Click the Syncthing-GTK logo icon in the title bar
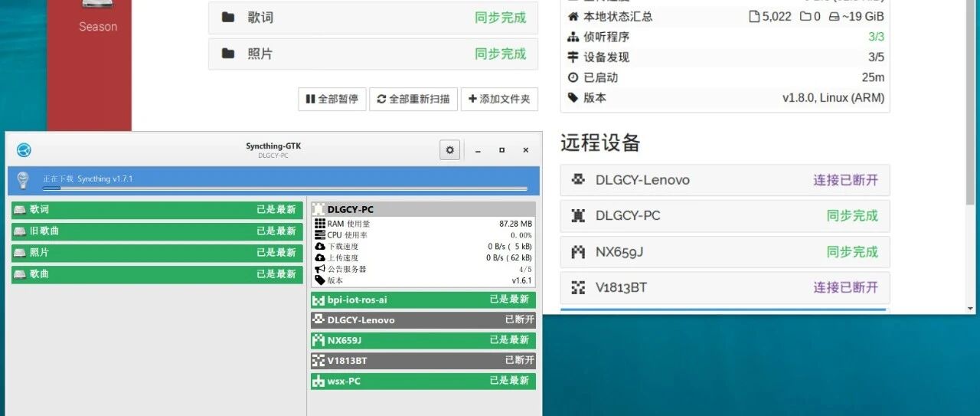This screenshot has height=416, width=980. (x=24, y=150)
